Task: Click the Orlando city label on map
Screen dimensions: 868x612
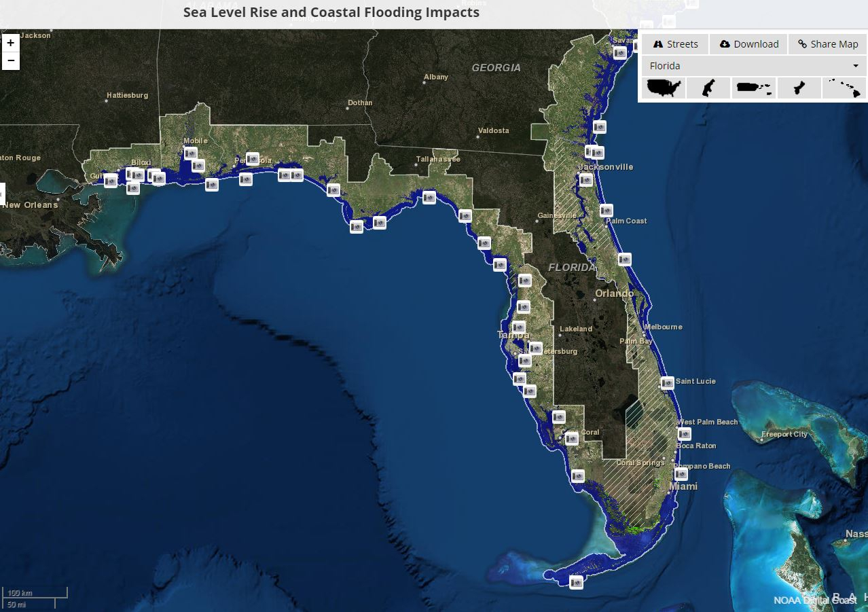Action: tap(614, 293)
